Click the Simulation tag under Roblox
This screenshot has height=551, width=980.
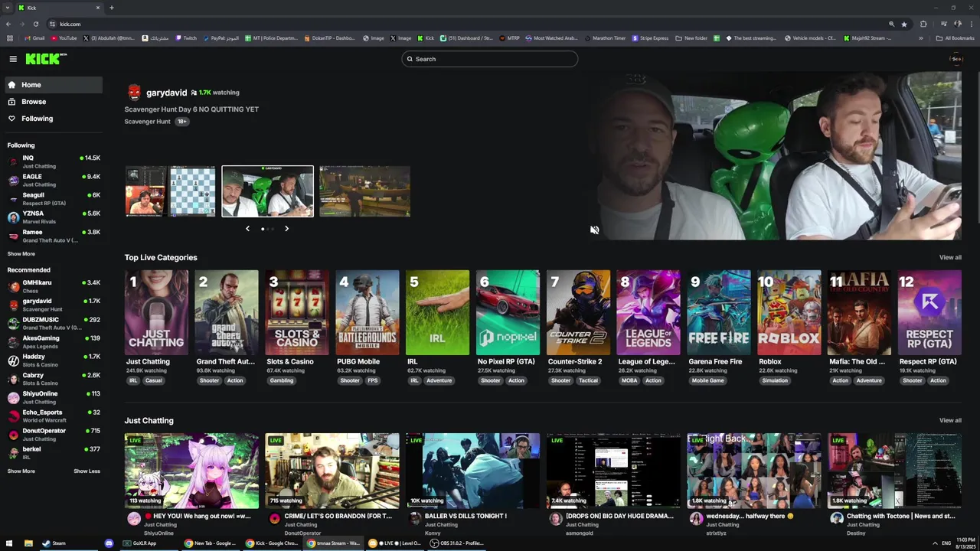775,380
